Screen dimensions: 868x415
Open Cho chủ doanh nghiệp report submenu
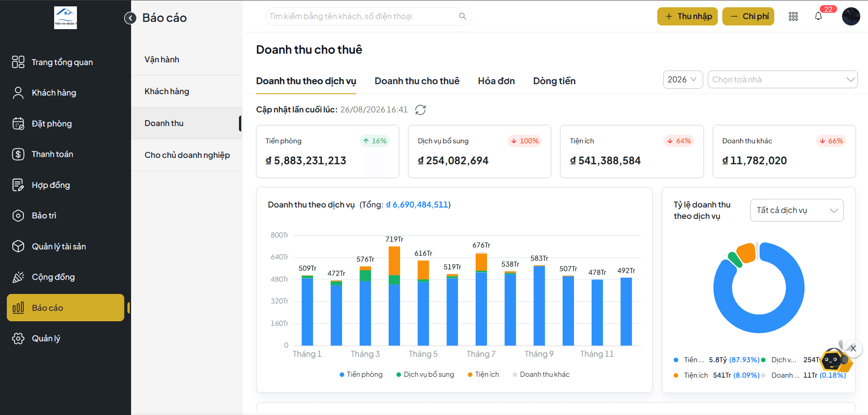[187, 155]
